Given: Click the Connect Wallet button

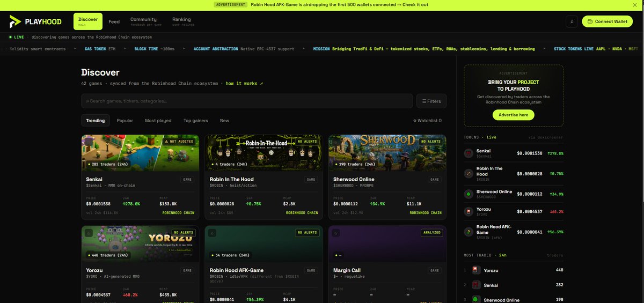Looking at the screenshot, I should (608, 21).
